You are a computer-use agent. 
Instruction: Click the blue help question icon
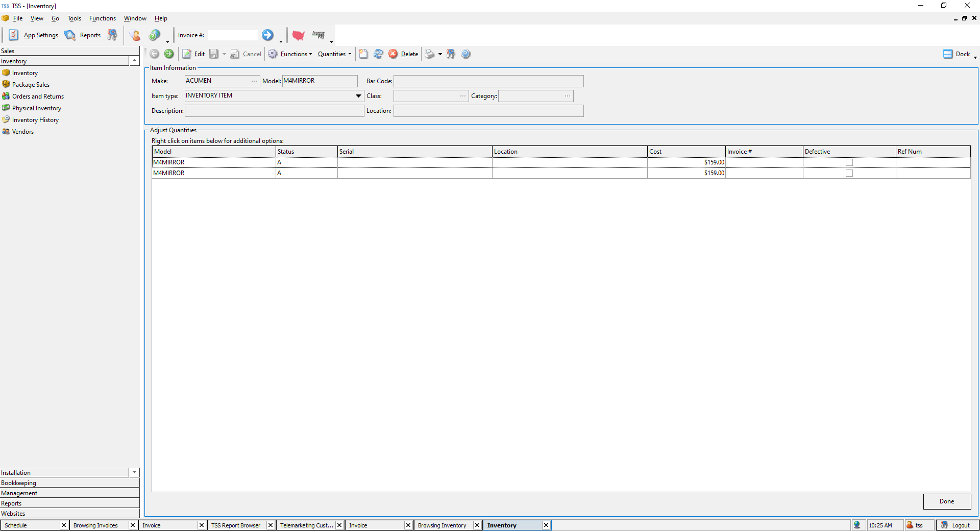465,54
